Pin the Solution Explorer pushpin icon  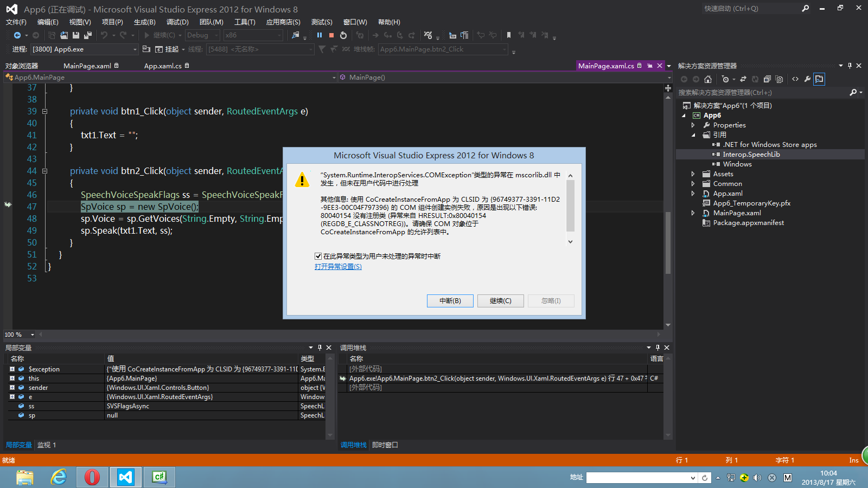point(850,66)
